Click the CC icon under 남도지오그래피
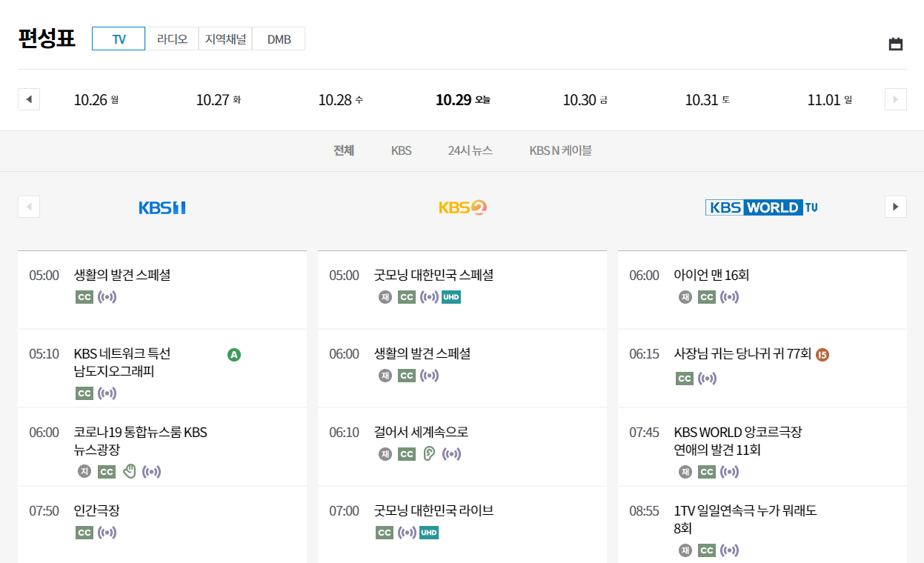 pyautogui.click(x=84, y=393)
